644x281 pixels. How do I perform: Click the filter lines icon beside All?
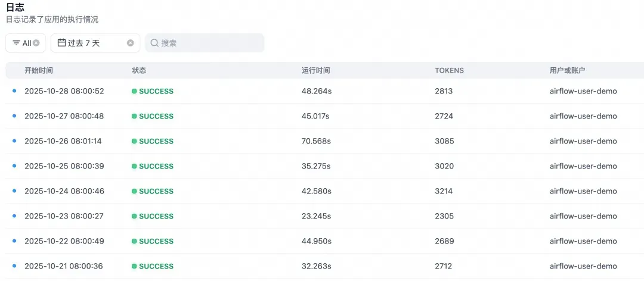pos(16,43)
